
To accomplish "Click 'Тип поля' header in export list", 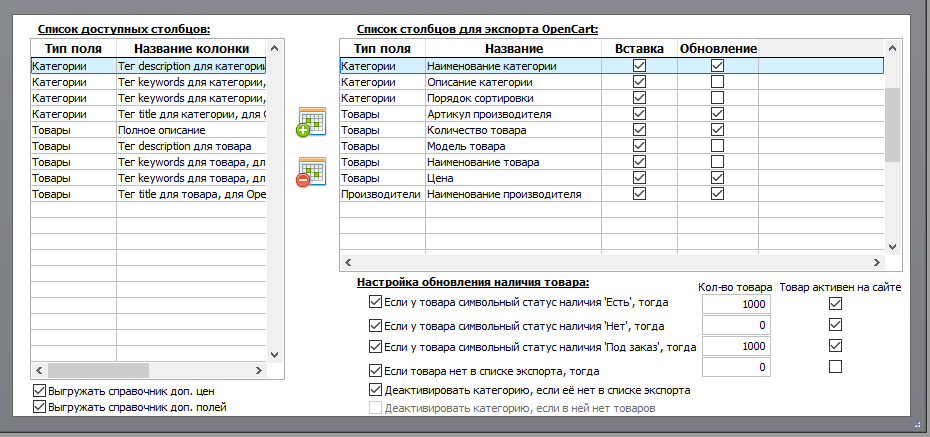I will [383, 49].
